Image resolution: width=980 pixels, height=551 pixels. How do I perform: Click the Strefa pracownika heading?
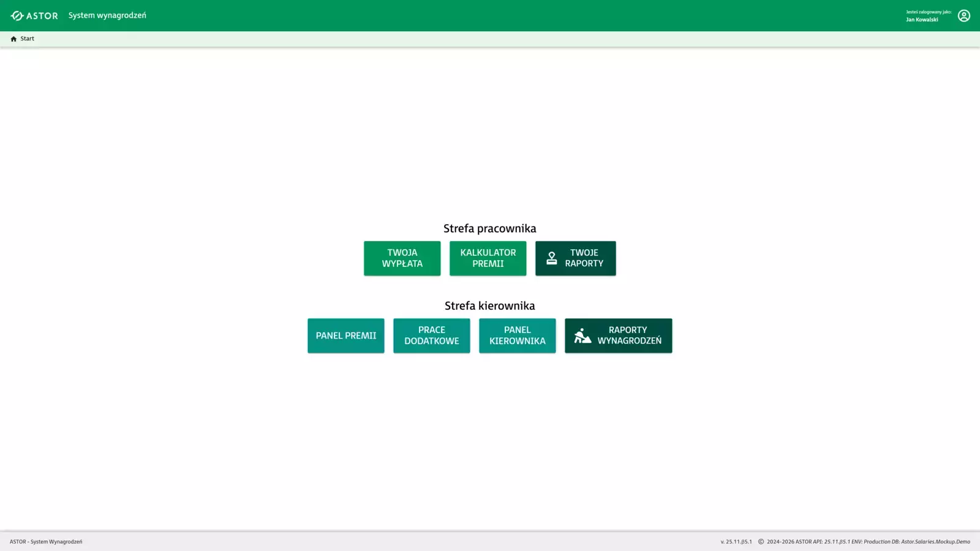point(489,228)
